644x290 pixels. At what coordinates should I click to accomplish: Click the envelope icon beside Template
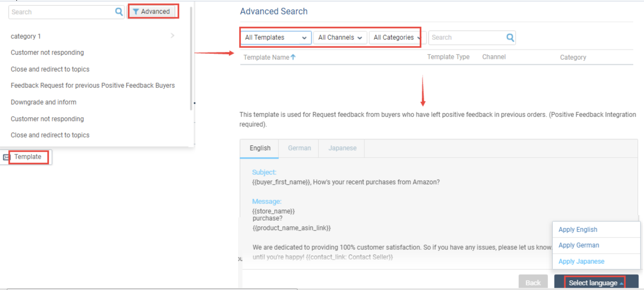click(6, 157)
